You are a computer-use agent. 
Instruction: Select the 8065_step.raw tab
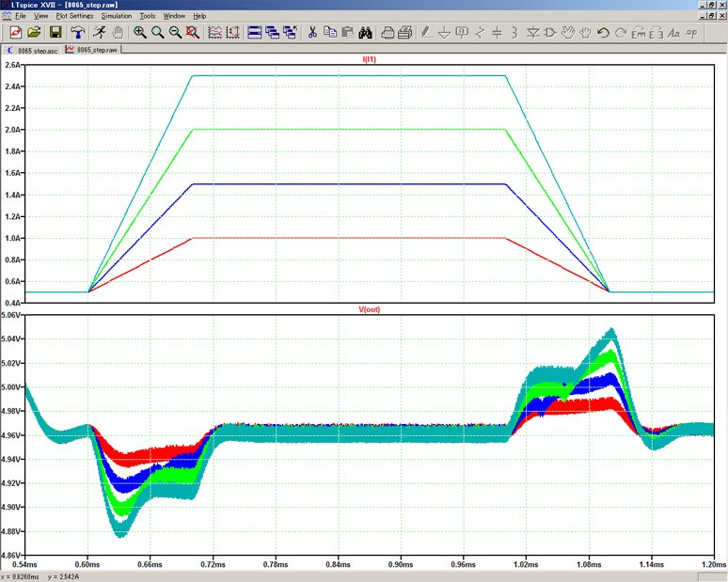96,49
